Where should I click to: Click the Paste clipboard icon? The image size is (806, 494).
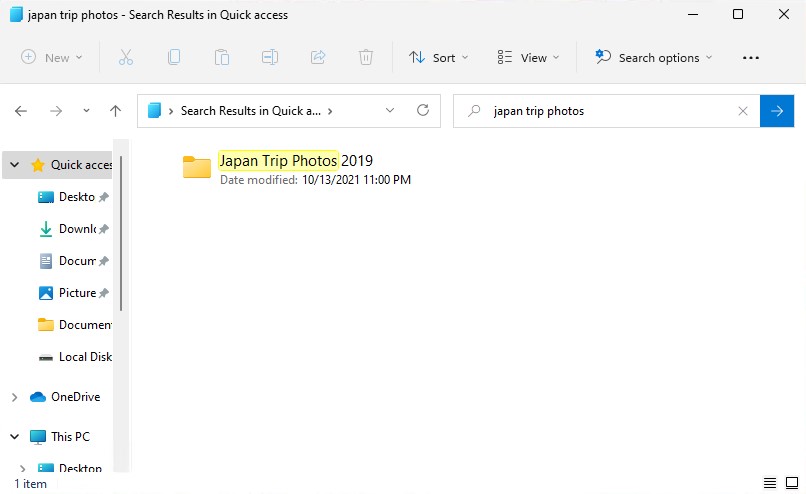tap(222, 57)
